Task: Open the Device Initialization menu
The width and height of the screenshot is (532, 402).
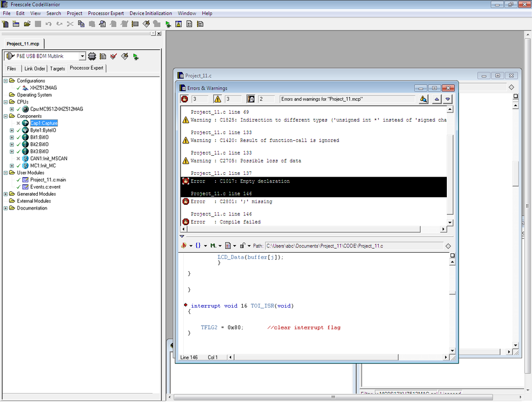Action: point(151,13)
